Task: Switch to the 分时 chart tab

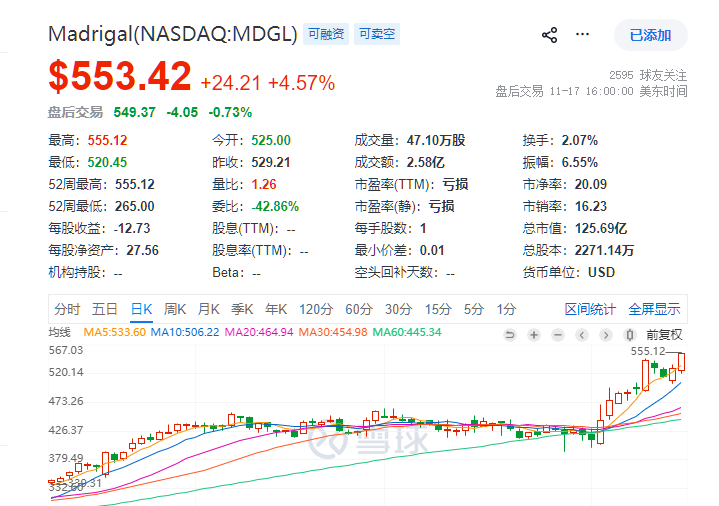Action: (67, 309)
